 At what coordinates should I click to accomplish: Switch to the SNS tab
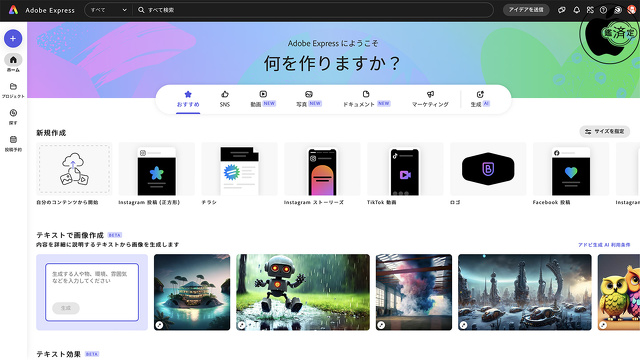click(x=225, y=99)
